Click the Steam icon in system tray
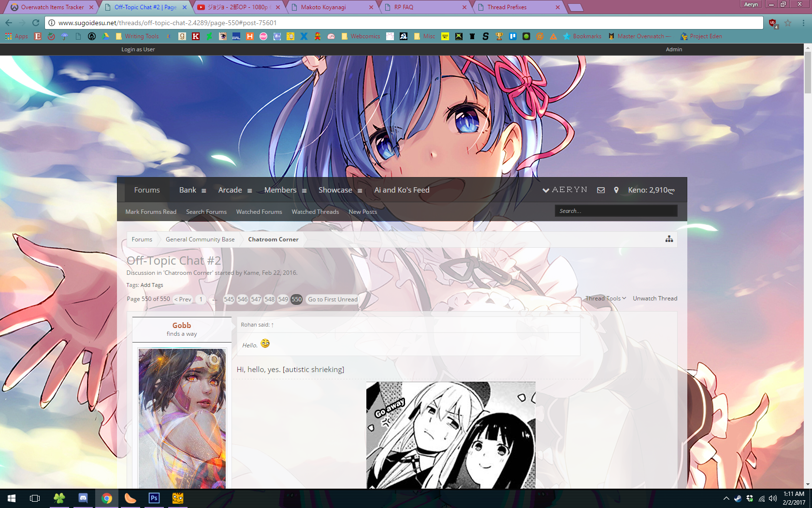812x508 pixels. click(738, 498)
